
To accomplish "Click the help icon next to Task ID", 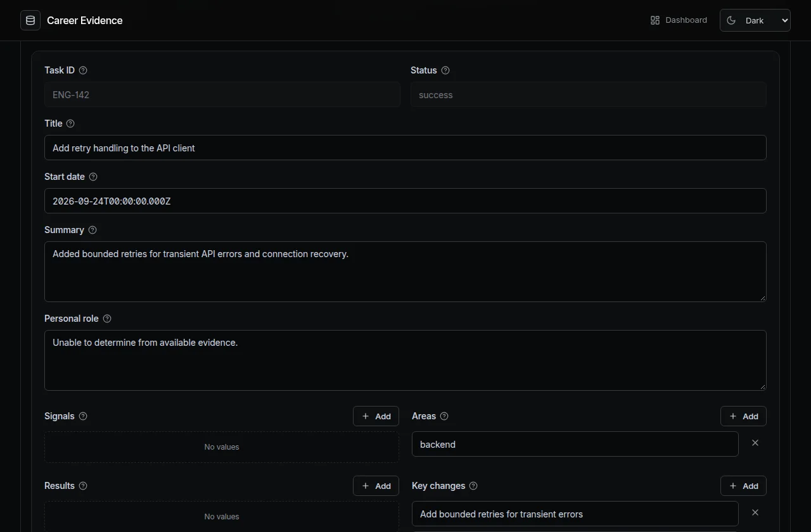I will (x=83, y=70).
